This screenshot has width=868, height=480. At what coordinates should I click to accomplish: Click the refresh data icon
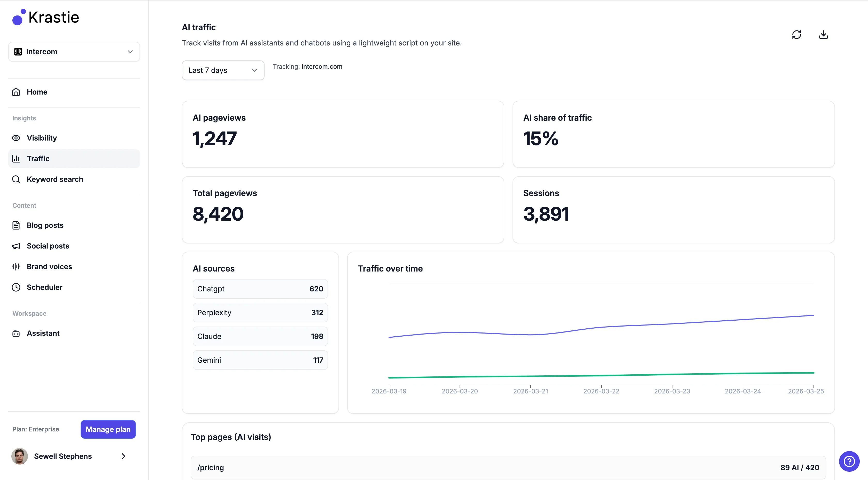pyautogui.click(x=796, y=35)
